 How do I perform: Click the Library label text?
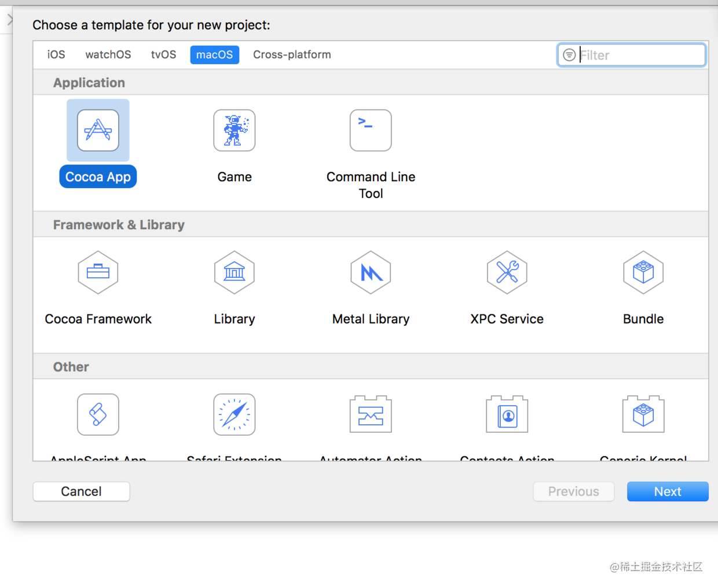pos(235,319)
